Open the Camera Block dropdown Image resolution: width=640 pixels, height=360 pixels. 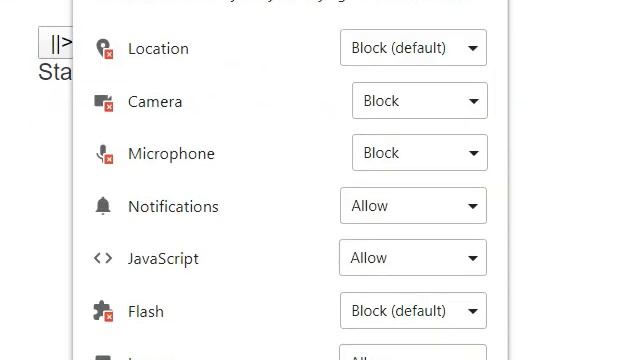[420, 100]
